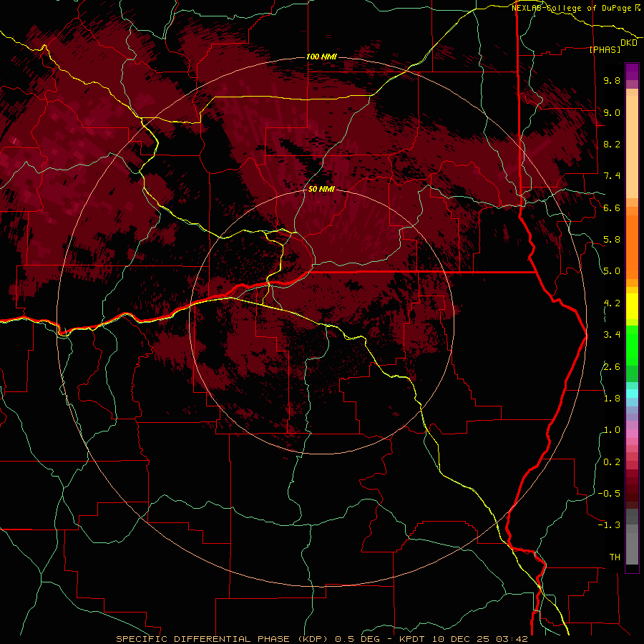Pick the bright green segment of the color bar
The height and width of the screenshot is (644, 644).
coord(632,345)
